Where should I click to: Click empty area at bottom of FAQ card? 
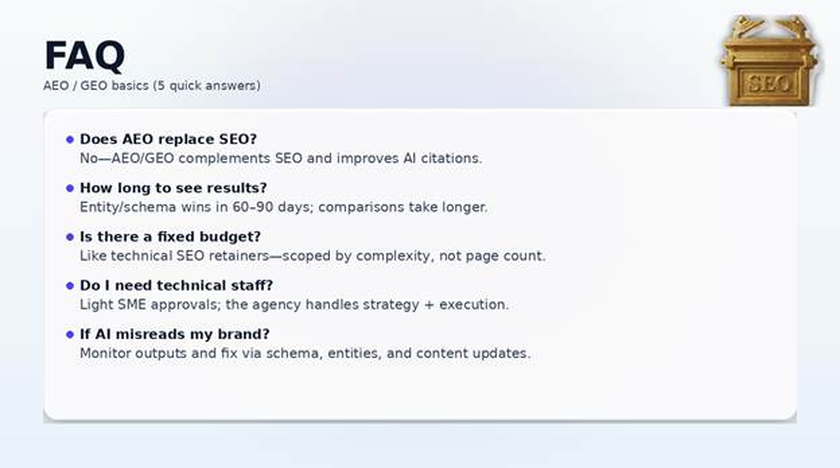pyautogui.click(x=420, y=395)
